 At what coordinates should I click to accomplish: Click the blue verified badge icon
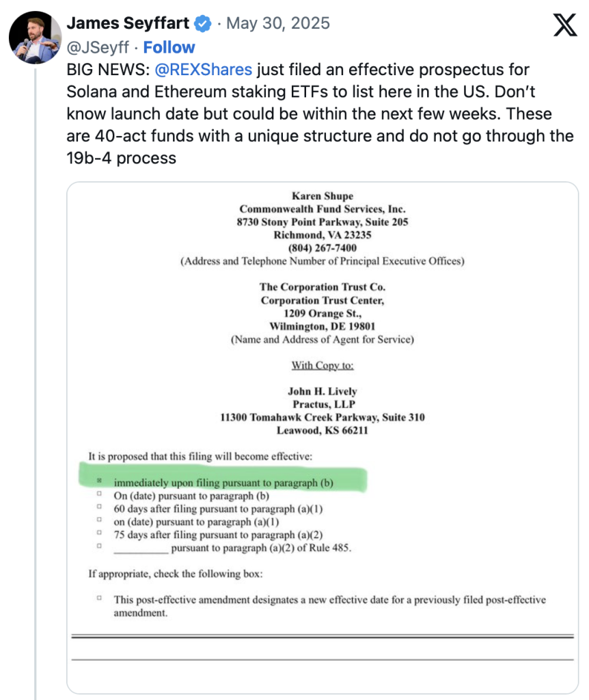[x=203, y=23]
